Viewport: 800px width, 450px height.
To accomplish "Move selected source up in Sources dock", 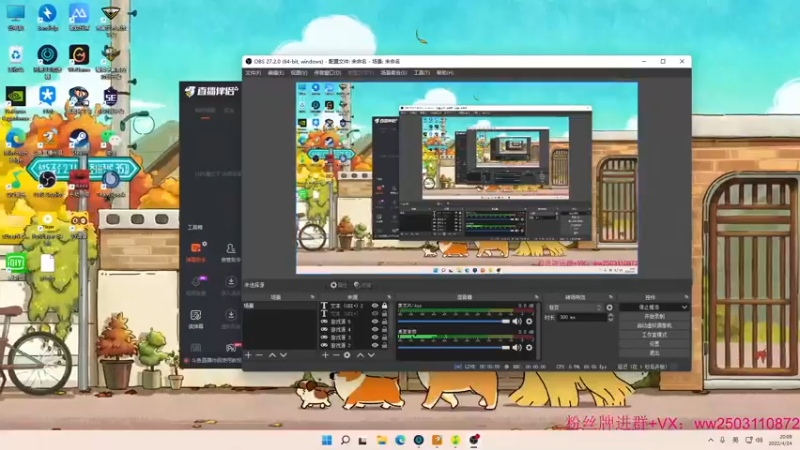I will pos(360,355).
